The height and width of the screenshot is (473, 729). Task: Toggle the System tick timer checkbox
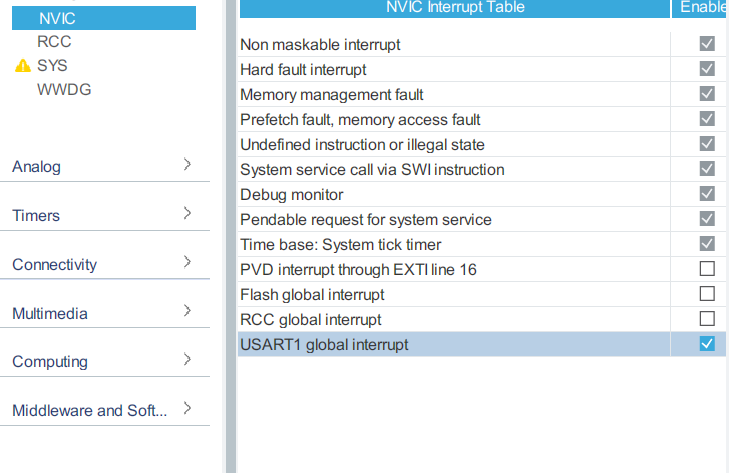(x=707, y=244)
